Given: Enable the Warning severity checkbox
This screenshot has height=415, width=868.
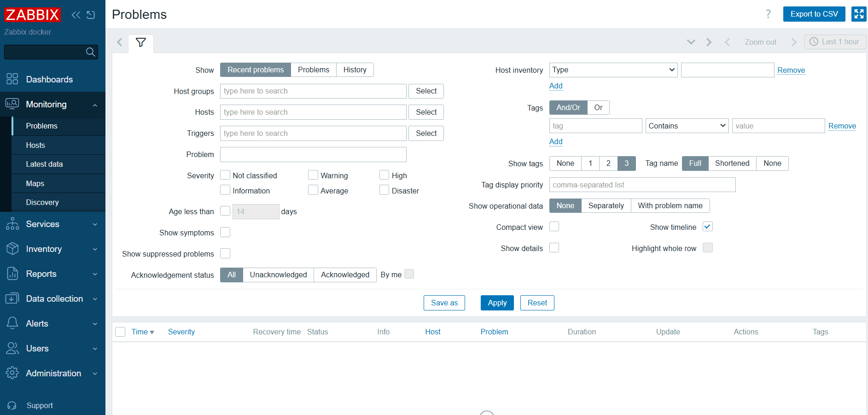Looking at the screenshot, I should tap(313, 175).
